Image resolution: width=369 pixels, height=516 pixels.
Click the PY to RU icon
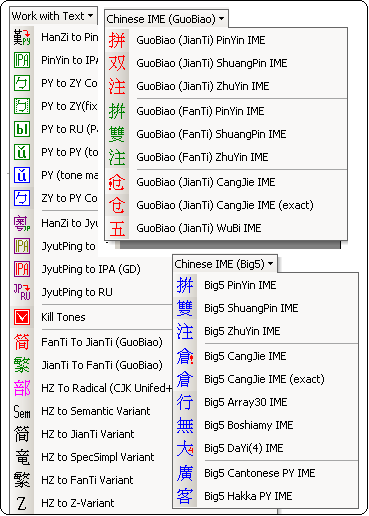(22, 129)
